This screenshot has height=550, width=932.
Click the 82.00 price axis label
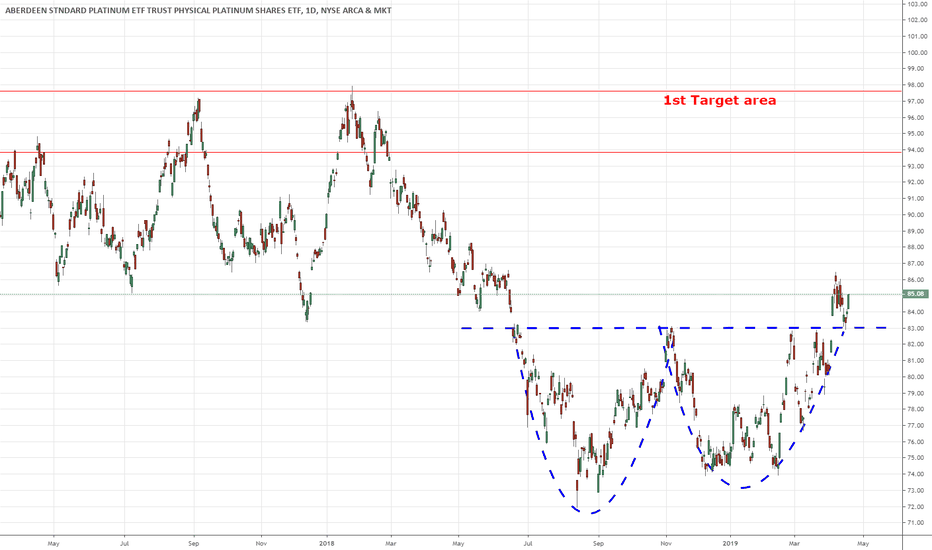click(915, 344)
